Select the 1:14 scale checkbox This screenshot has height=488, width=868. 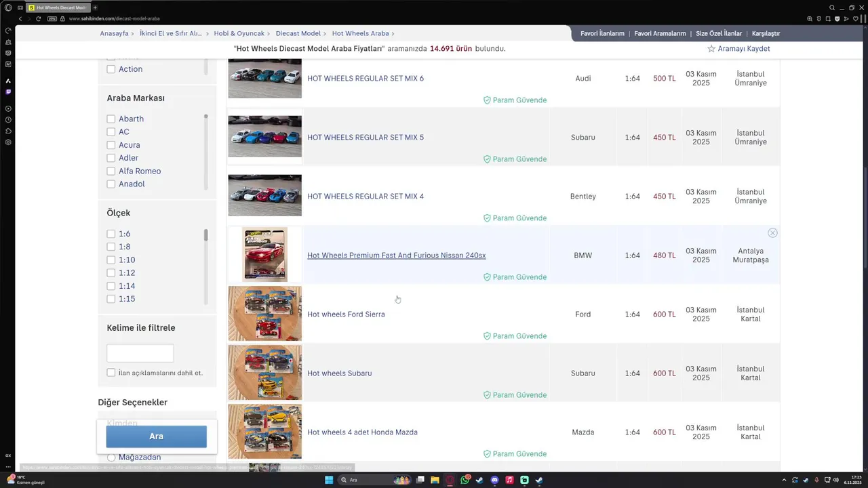111,286
